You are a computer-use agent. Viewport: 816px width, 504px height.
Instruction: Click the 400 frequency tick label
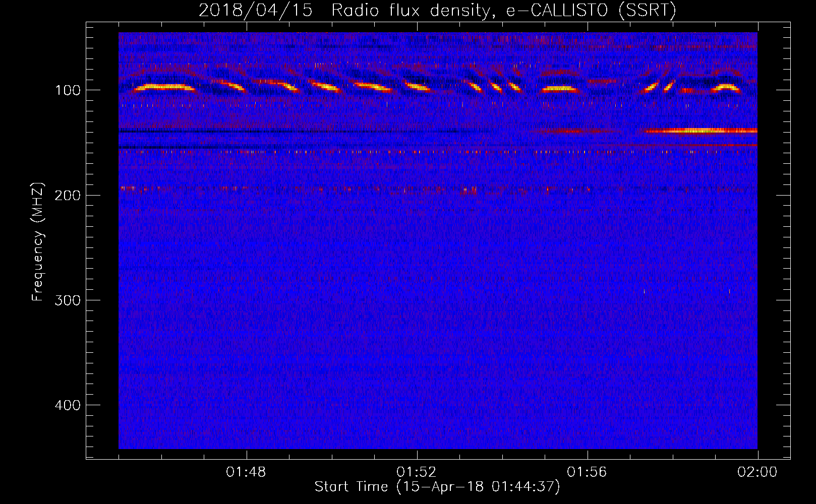point(68,405)
